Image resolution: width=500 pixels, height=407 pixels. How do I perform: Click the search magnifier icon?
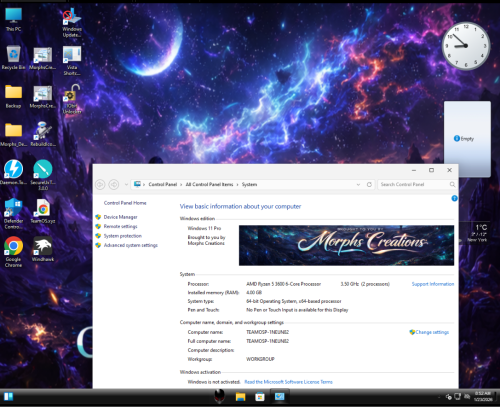(x=452, y=184)
